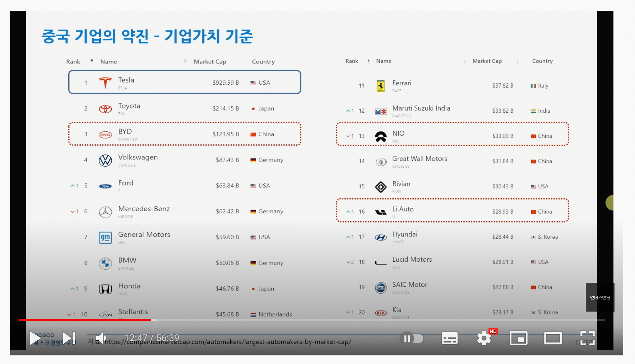This screenshot has height=364, width=635.
Task: Sort left table by Rank arrow
Action: [92, 61]
